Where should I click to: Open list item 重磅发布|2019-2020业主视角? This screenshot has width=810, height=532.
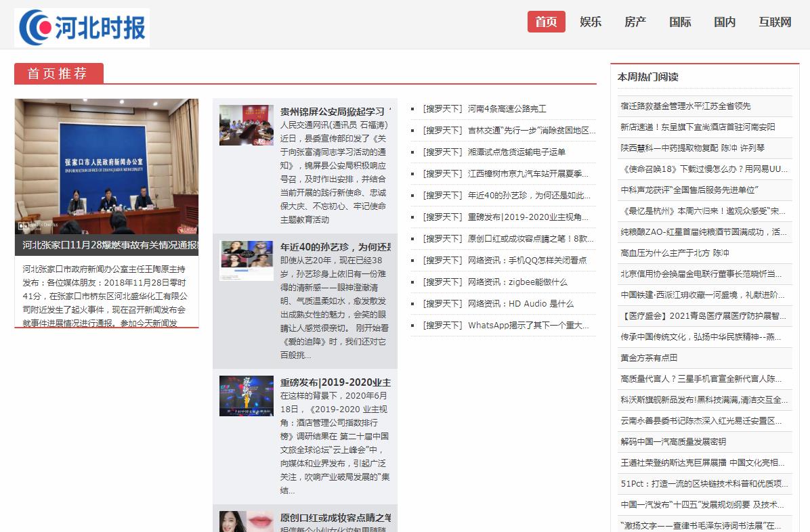528,217
